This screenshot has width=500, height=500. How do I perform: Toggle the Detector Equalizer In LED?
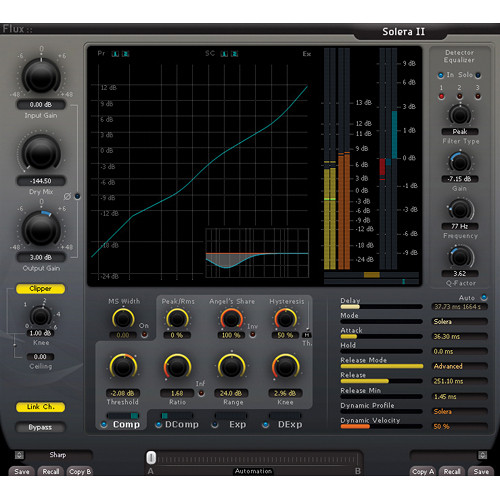tap(441, 75)
